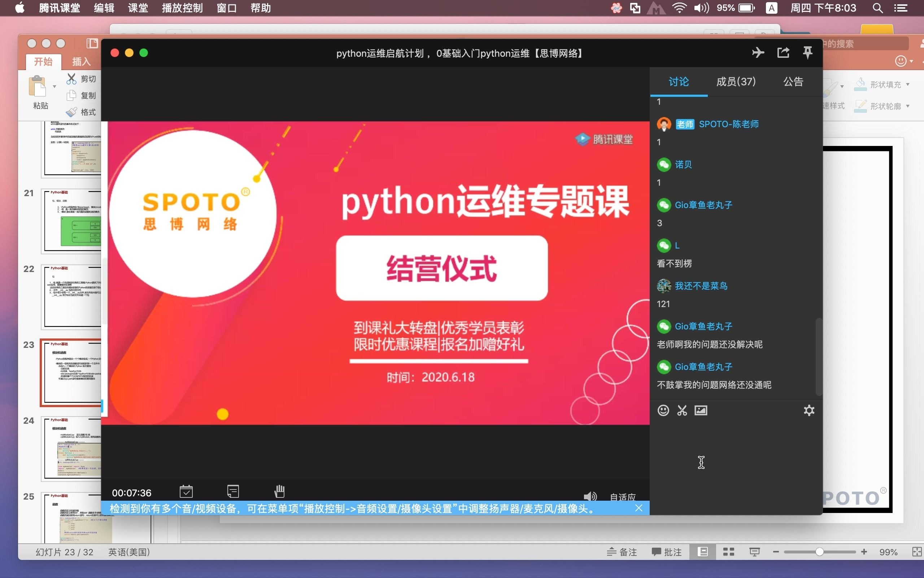Select slide 21 thumbnail in PowerPoint
The height and width of the screenshot is (578, 924).
coord(71,221)
